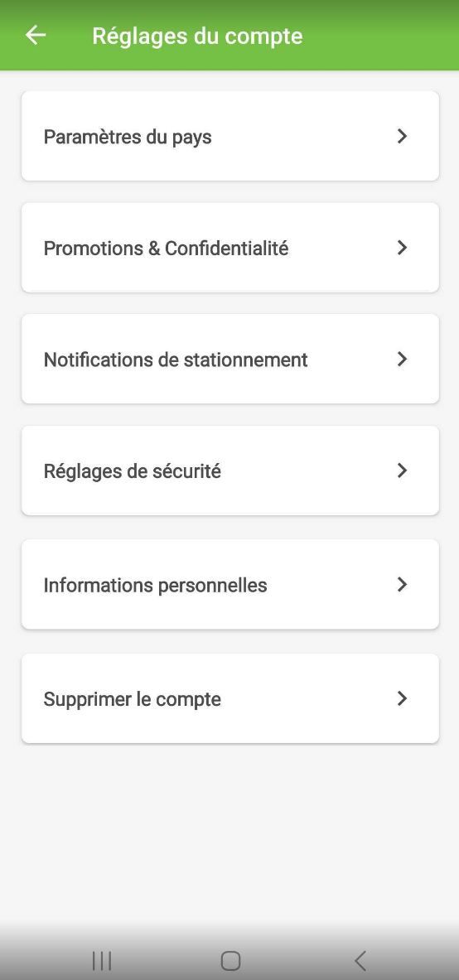This screenshot has width=459, height=980.
Task: Click the arrow icon for Informations personnelles
Action: pos(402,584)
